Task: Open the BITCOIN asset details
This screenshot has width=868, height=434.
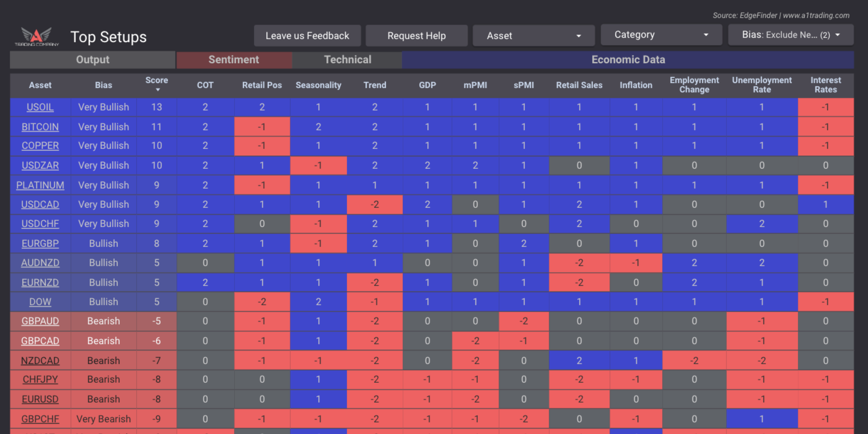Action: [x=40, y=127]
